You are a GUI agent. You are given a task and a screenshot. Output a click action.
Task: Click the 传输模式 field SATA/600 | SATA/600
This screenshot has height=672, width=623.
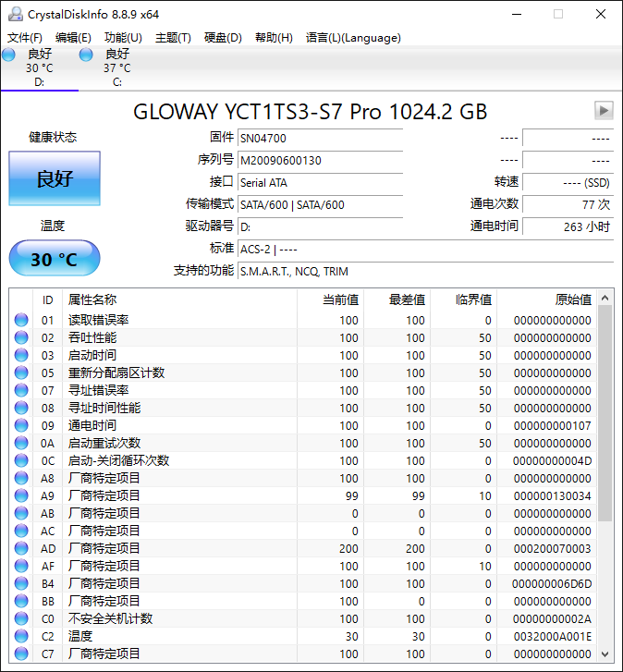click(320, 205)
